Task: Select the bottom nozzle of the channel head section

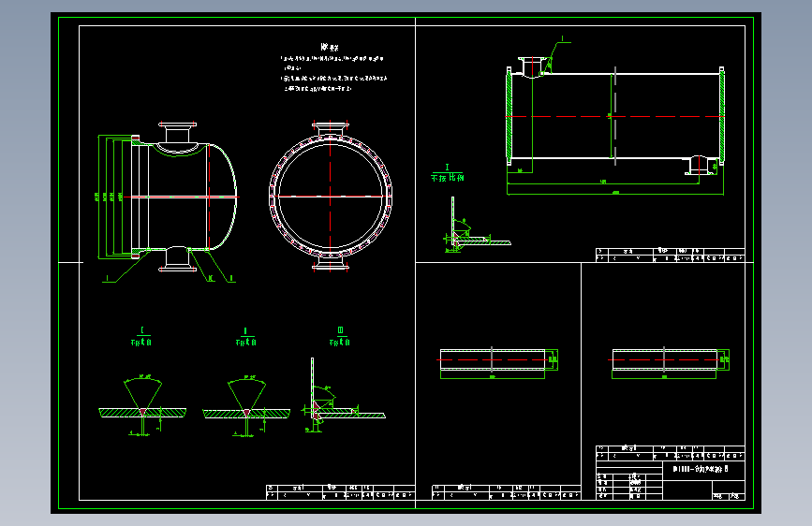Action: coord(177,259)
